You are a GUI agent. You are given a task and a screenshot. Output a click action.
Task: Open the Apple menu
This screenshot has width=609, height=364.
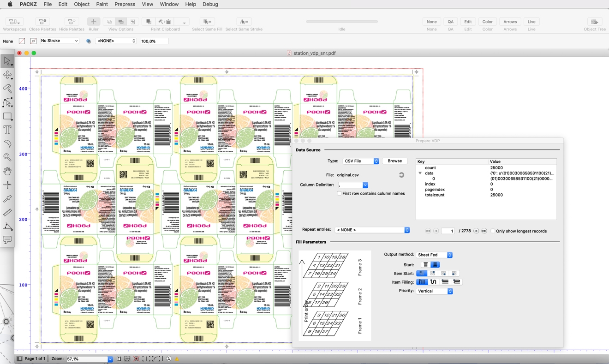point(10,4)
